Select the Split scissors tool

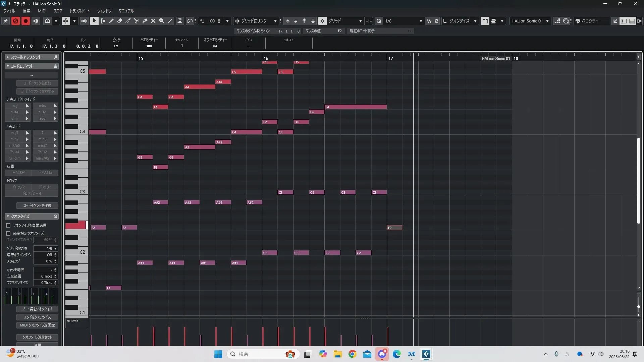pos(137,21)
